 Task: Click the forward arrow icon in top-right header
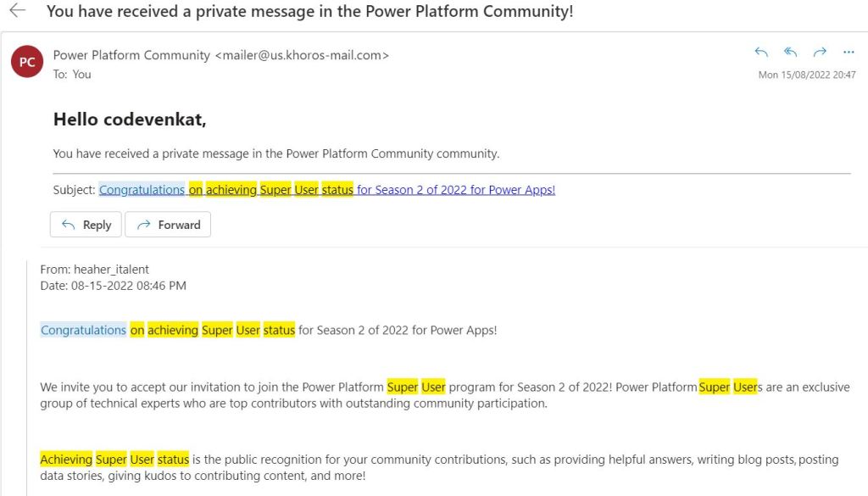(x=820, y=53)
